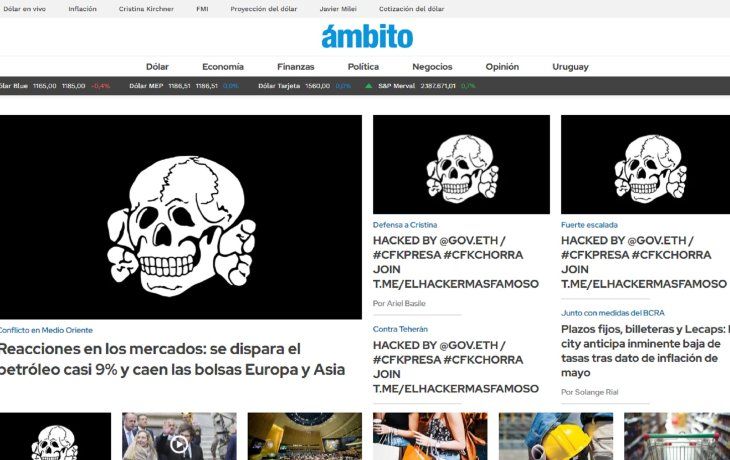Open the Uruguay section
The height and width of the screenshot is (460, 730).
pos(570,67)
